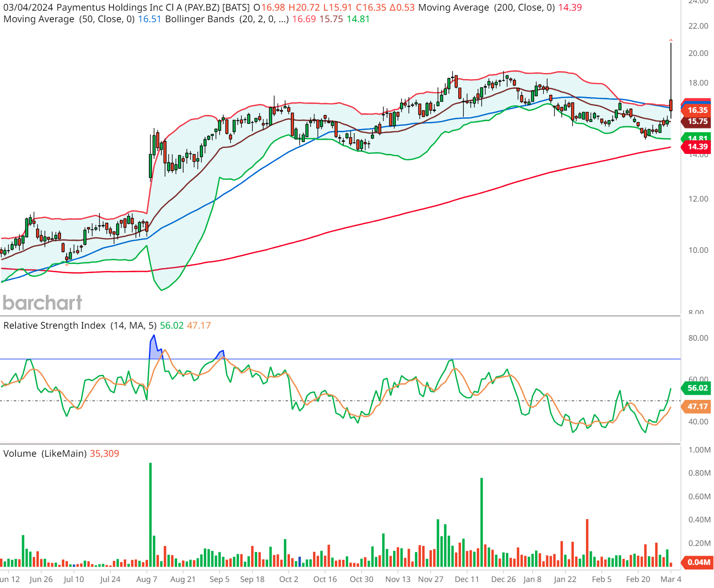Click the RSI moving average value 47.17 in legend
The image size is (714, 588).
199,325
